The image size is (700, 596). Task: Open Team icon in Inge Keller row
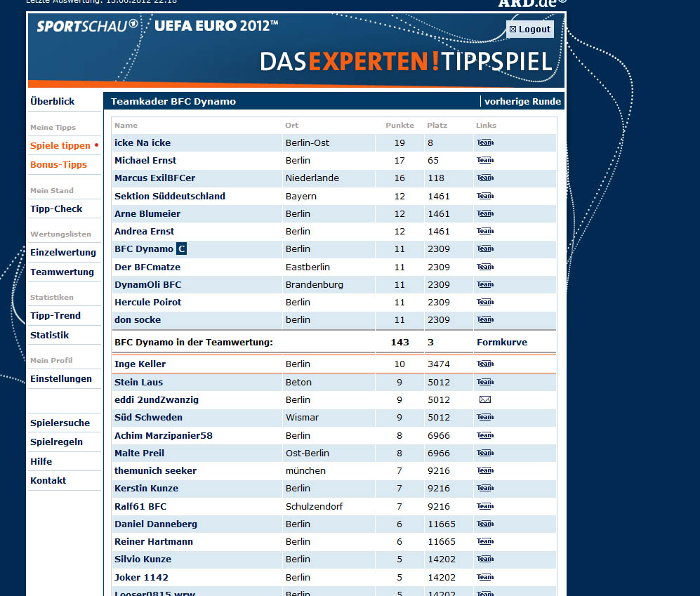(484, 364)
